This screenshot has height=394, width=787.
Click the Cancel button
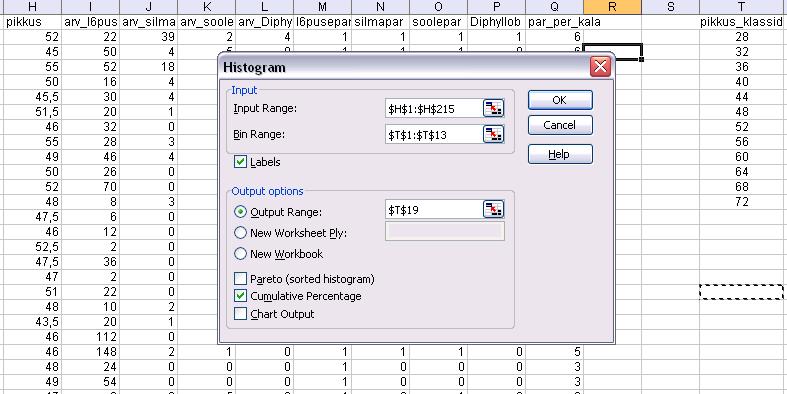(560, 125)
